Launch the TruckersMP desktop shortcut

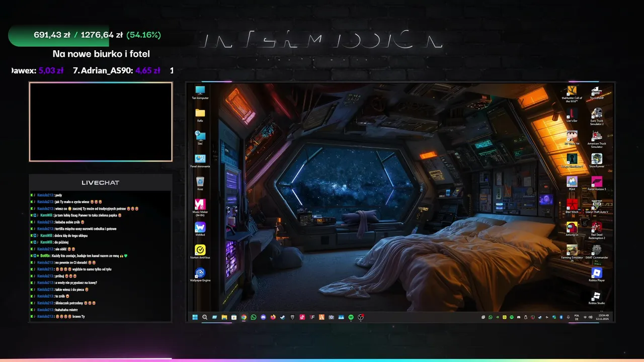[597, 93]
